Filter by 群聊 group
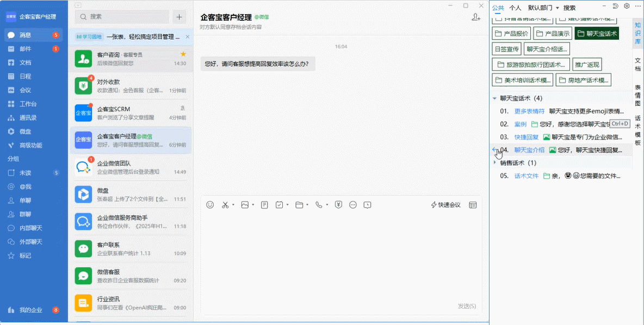 pos(34,214)
